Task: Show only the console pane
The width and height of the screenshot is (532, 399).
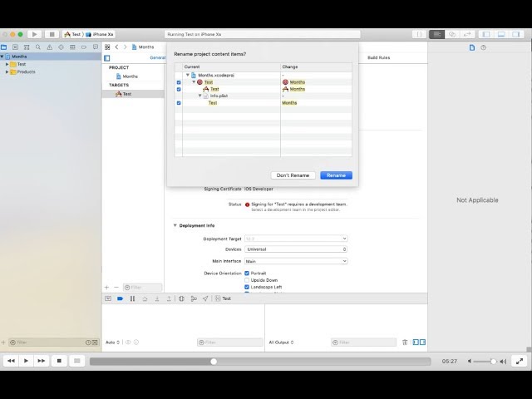Action: pyautogui.click(x=423, y=342)
